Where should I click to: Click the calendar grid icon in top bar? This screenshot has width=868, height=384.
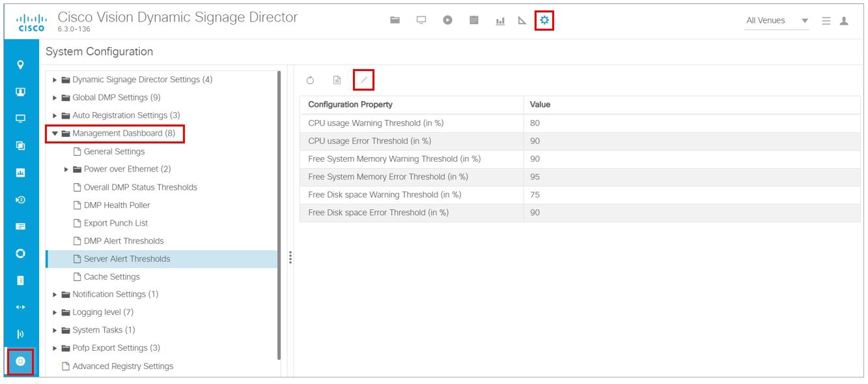(x=474, y=20)
